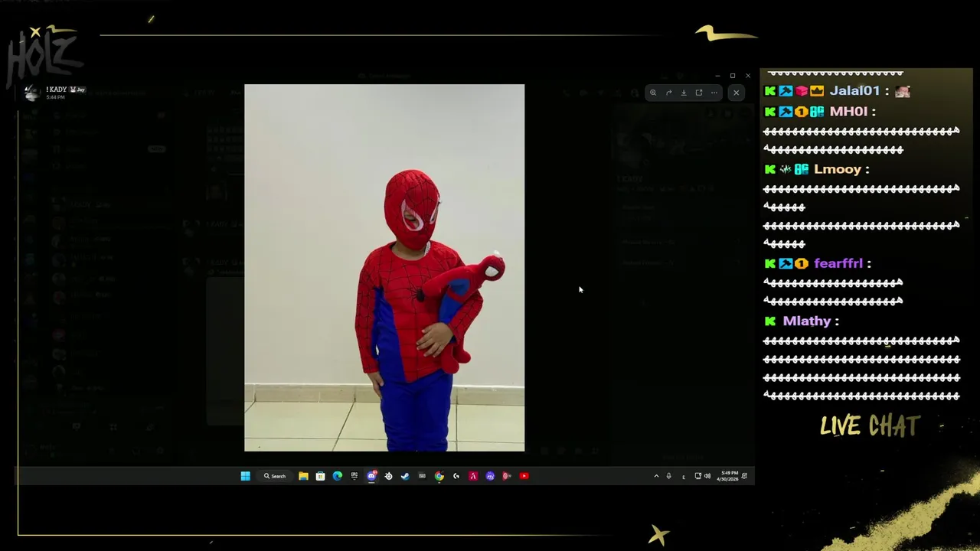Viewport: 980px width, 551px height.
Task: Open the three-dots more options menu
Action: pyautogui.click(x=714, y=93)
